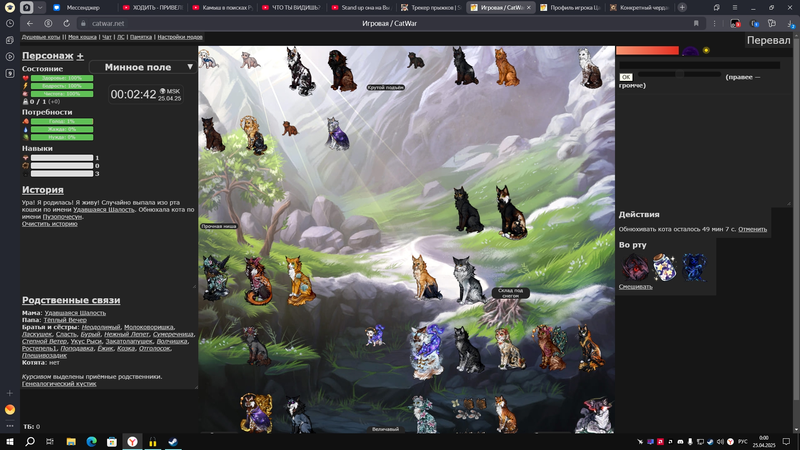
Task: Click the chat message input field
Action: (699, 65)
